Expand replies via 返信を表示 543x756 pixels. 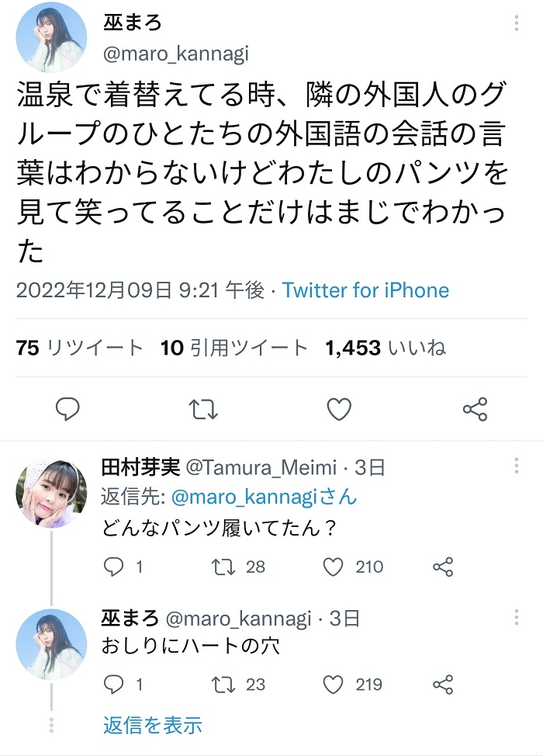152,725
